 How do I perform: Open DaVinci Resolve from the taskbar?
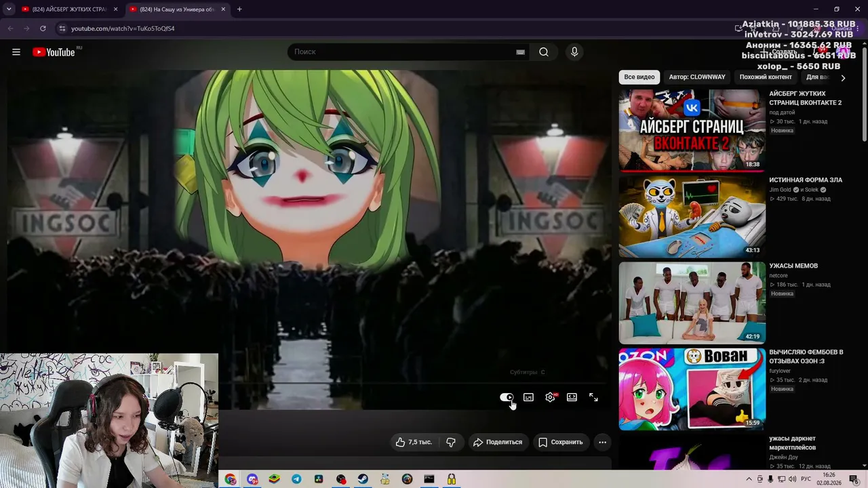318,479
